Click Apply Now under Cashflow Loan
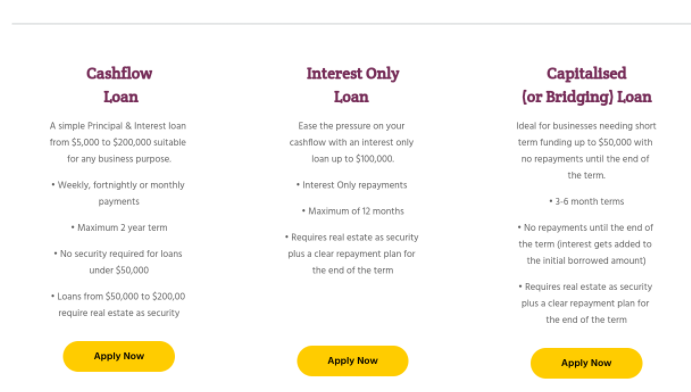This screenshot has height=392, width=691. tap(119, 356)
